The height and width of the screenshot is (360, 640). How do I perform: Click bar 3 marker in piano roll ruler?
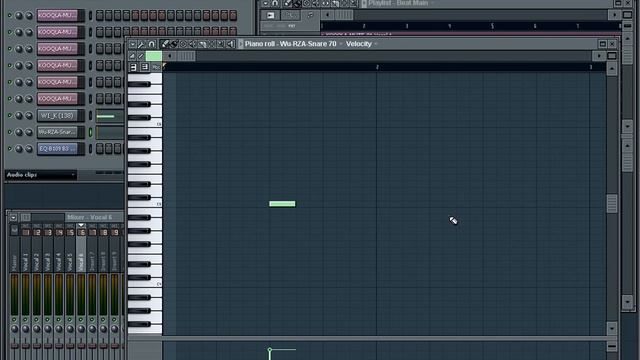tap(590, 67)
